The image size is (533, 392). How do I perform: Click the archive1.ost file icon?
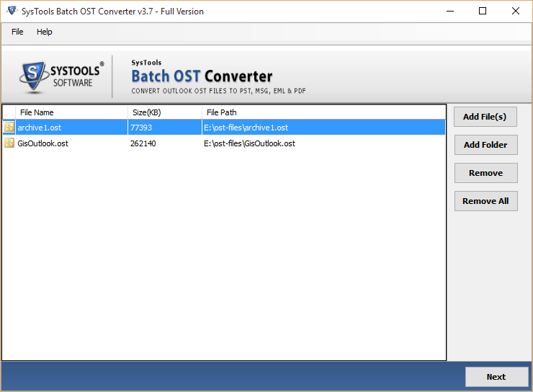point(9,127)
